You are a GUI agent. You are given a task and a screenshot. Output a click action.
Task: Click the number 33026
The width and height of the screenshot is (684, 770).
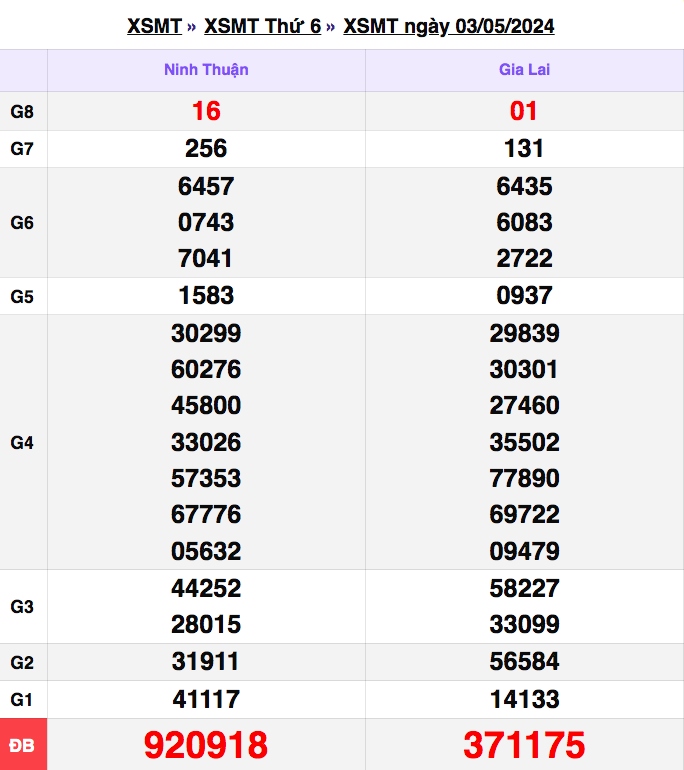[x=206, y=442]
